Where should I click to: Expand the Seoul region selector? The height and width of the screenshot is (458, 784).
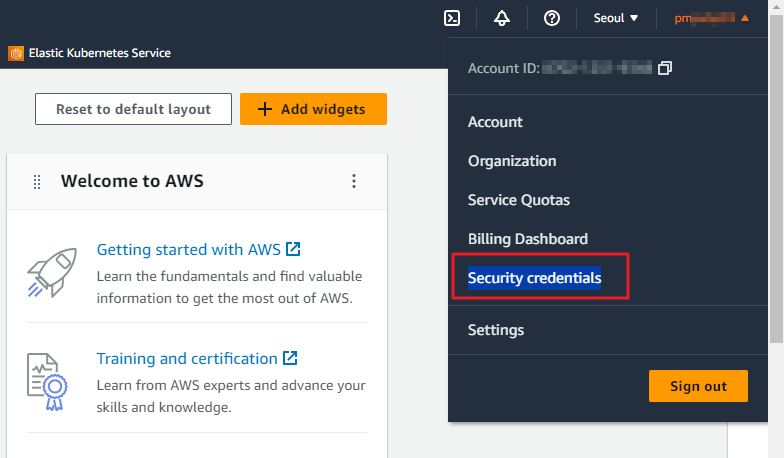(616, 18)
